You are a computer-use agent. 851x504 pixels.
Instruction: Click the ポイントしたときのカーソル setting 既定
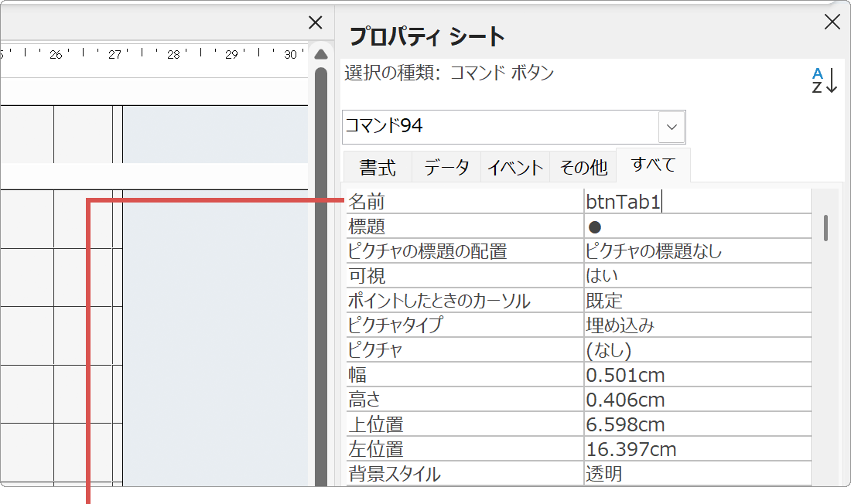click(x=696, y=300)
